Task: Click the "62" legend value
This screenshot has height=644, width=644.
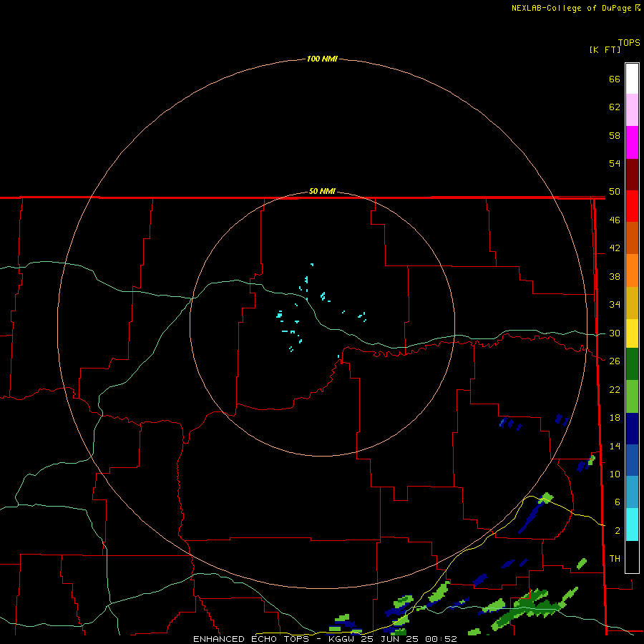Action: 615,107
